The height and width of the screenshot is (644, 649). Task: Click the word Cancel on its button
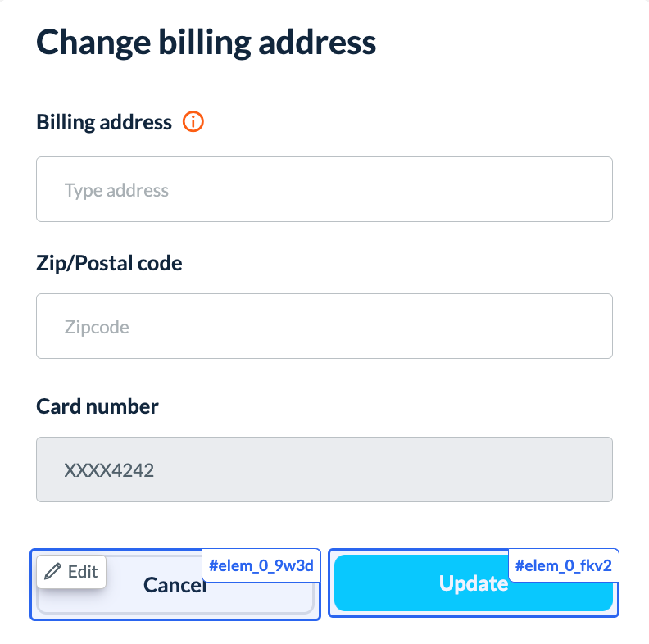(174, 585)
